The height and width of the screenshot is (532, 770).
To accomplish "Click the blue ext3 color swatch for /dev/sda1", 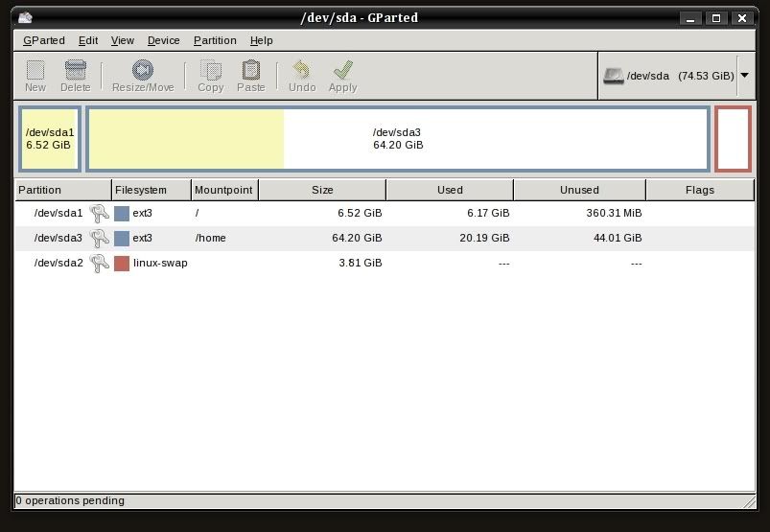I will click(122, 214).
